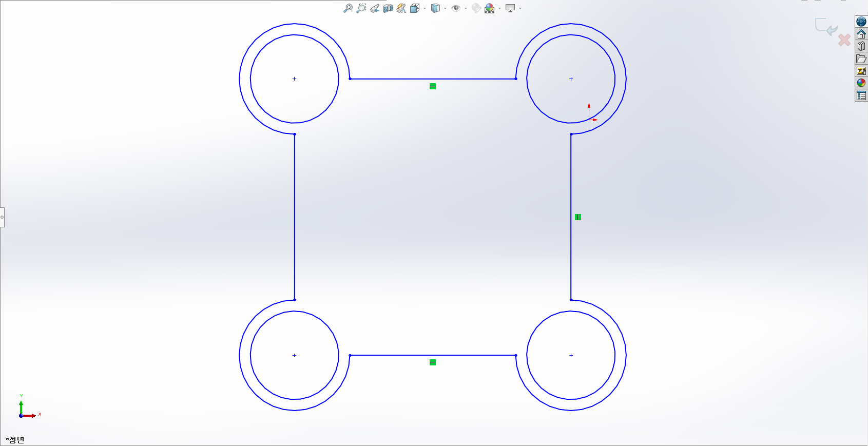Toggle the Hide/Show Items eye icon
Viewport: 868px width, 446px height.
point(456,8)
